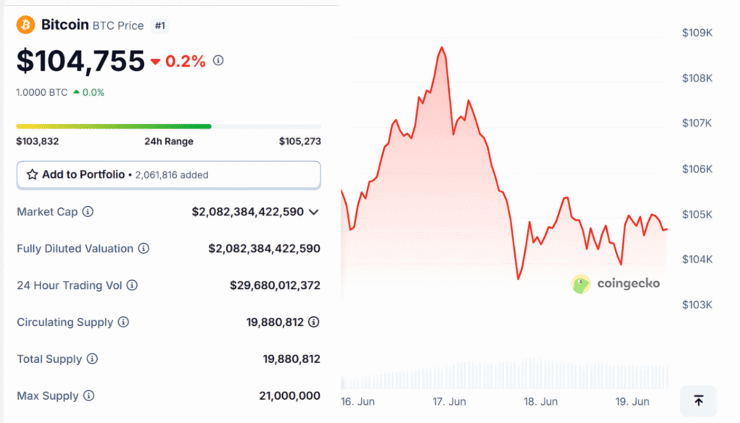Click the $105,273 range high value

pos(300,141)
